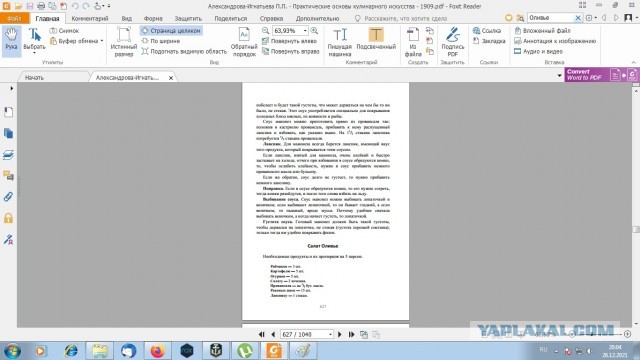The image size is (640, 360).
Task: Toggle Подогнать видимую область view
Action: pyautogui.click(x=184, y=51)
